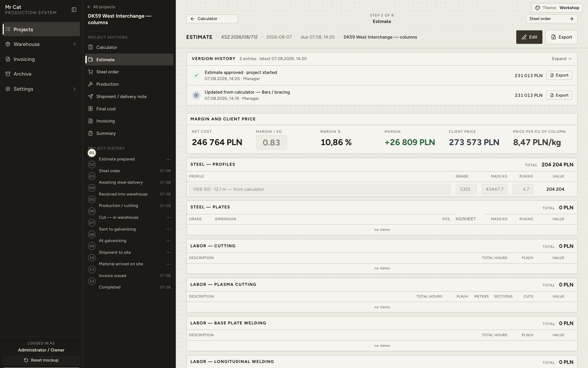The width and height of the screenshot is (588, 368).
Task: Select the Estimate project section
Action: tap(129, 59)
